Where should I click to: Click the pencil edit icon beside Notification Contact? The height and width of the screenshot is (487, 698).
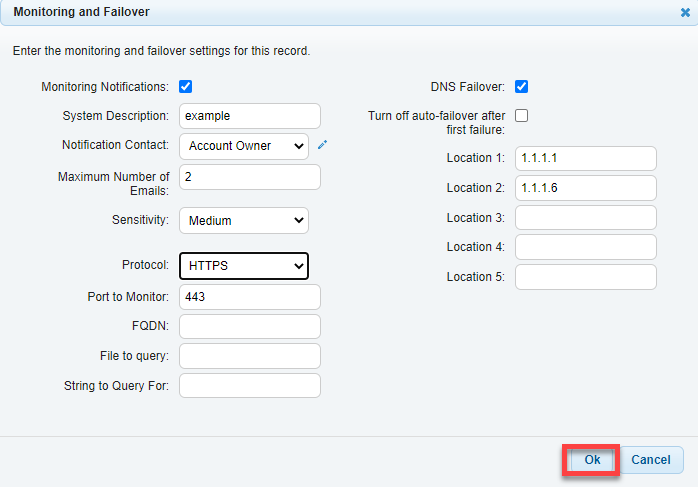[x=322, y=145]
